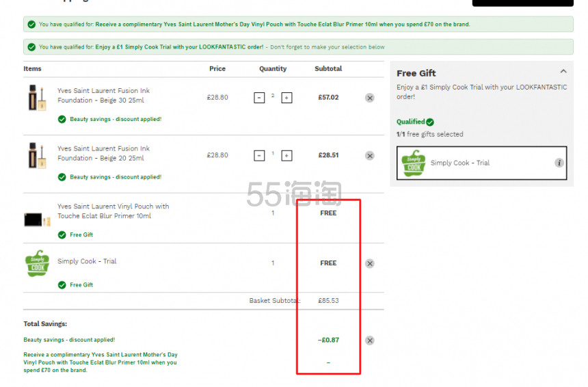
Task: Open Simply Cook - Trial item in basket list
Action: click(x=87, y=261)
